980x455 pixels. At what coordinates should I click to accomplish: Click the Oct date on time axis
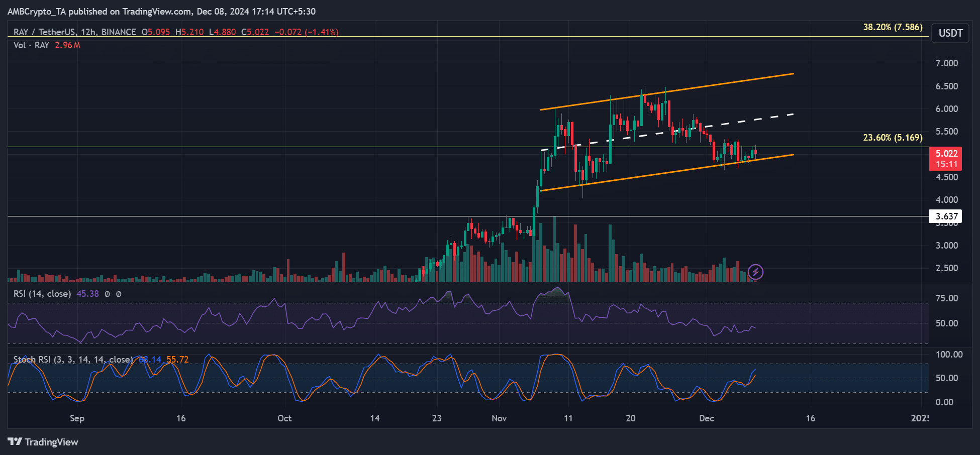pos(284,418)
